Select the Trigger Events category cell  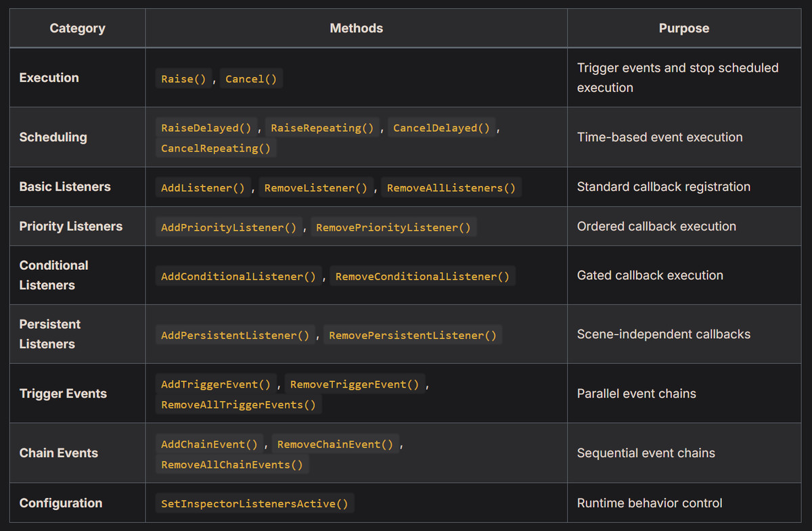63,394
